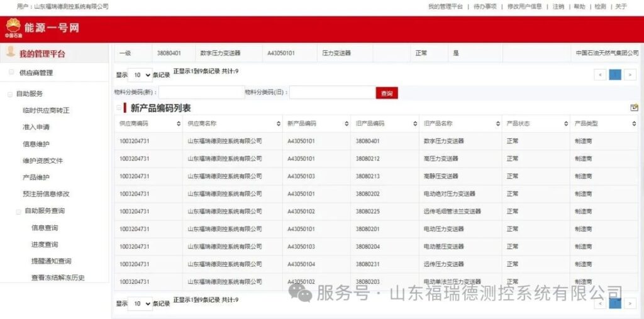Go to previous page in top pager

[x=600, y=75]
